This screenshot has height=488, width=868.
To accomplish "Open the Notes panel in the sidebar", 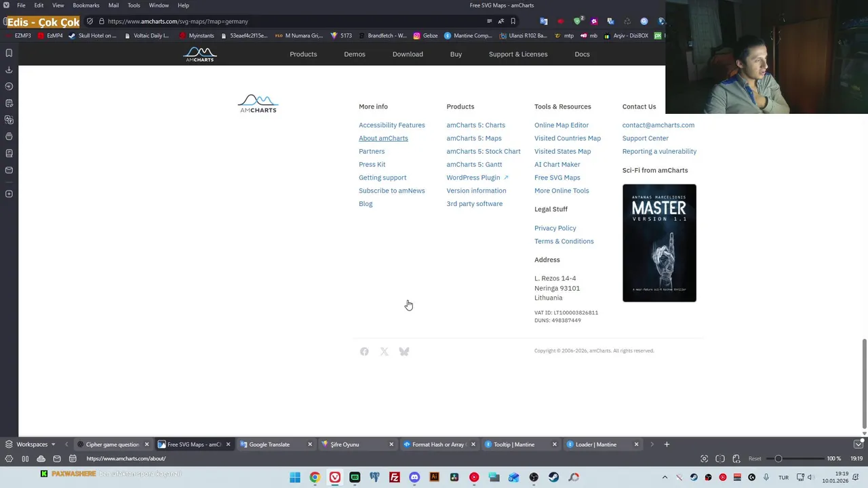I will [9, 103].
